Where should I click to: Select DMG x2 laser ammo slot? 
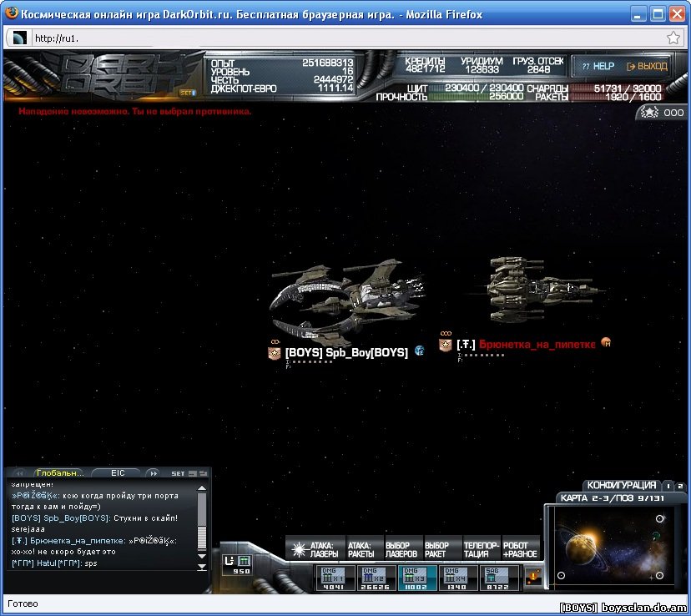click(375, 578)
